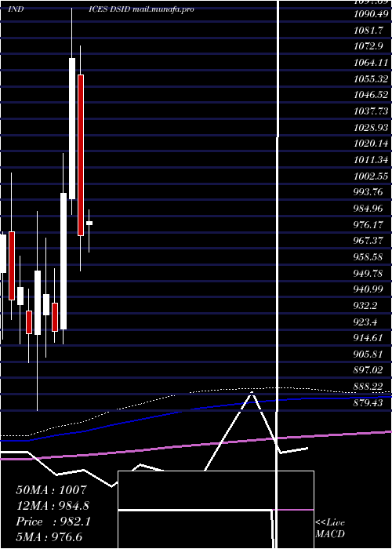
Task: Click the 1037.73 price axis label
Action: click(x=371, y=111)
